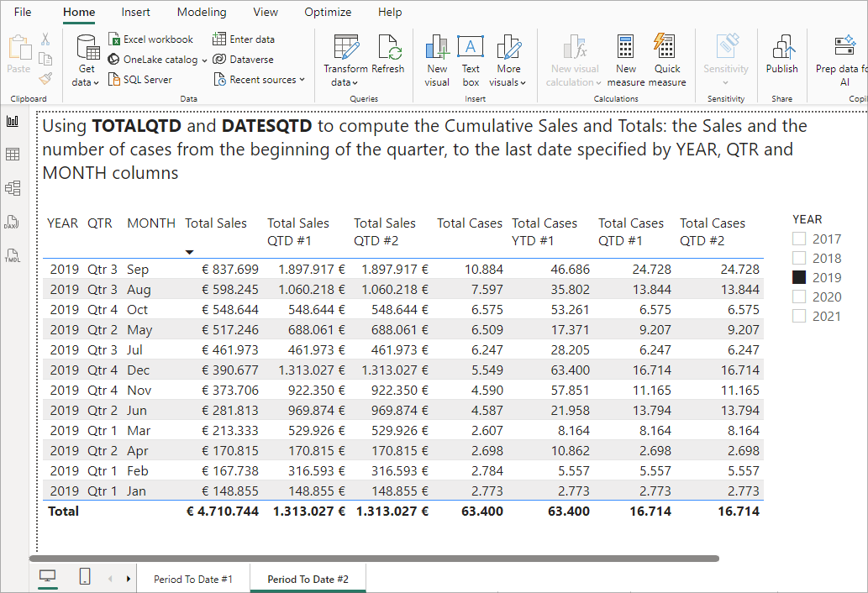Check the 2017 year slicer box
Image resolution: width=868 pixels, height=593 pixels.
pos(799,239)
